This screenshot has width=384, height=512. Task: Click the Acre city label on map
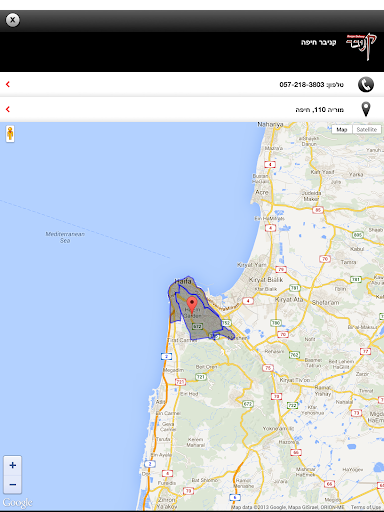point(262,192)
